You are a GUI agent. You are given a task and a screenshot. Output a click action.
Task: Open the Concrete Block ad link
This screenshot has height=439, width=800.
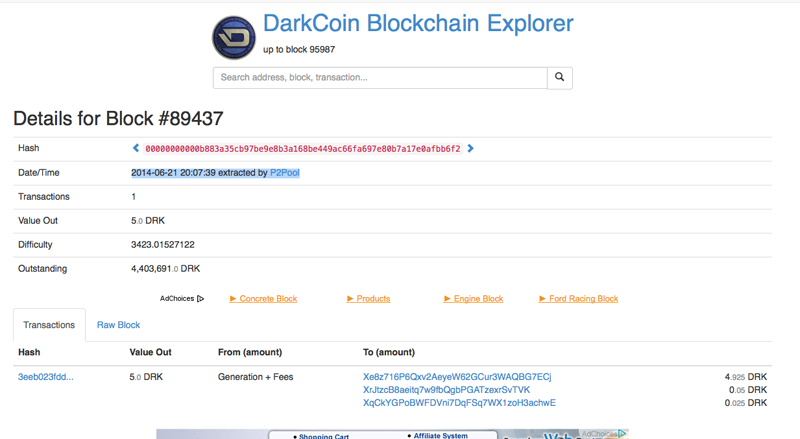click(263, 299)
